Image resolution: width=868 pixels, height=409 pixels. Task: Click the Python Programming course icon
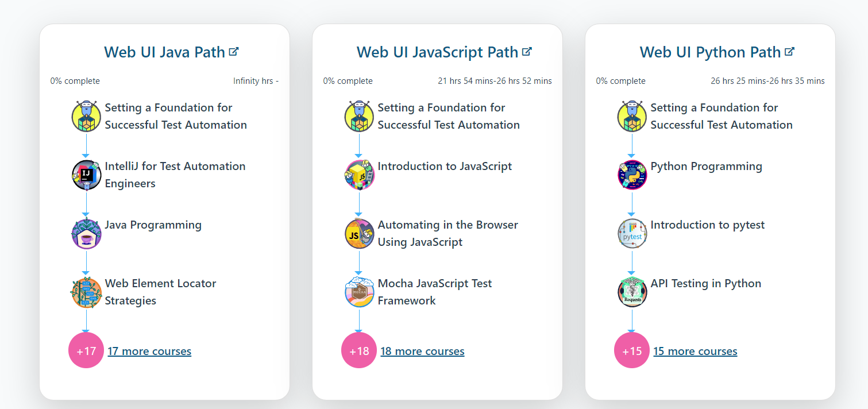point(632,175)
